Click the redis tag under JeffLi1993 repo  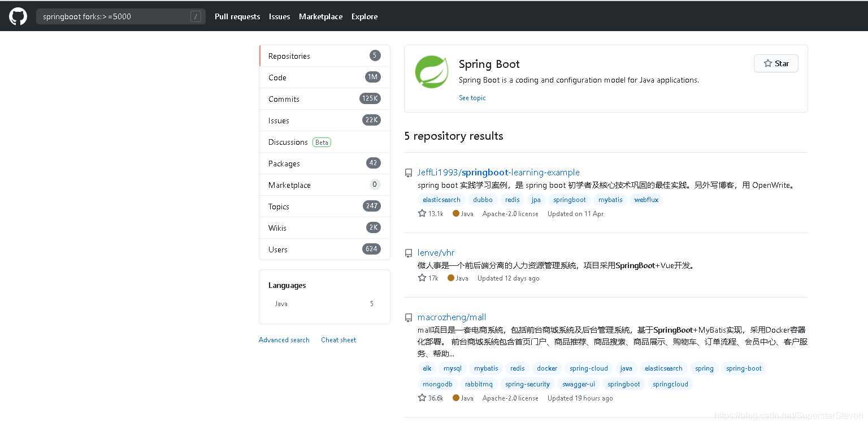[x=513, y=200]
